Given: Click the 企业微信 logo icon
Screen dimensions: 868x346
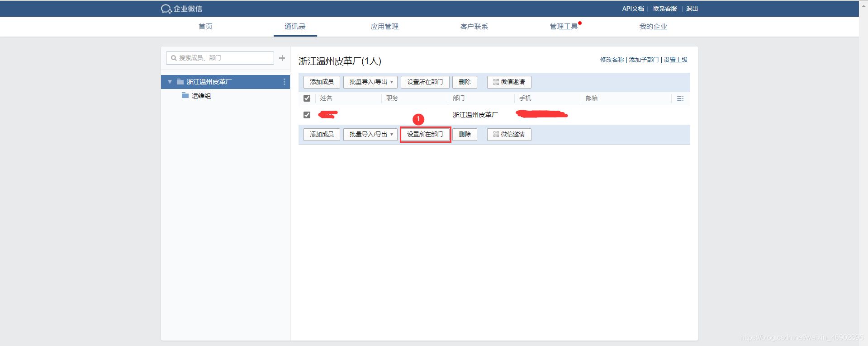Looking at the screenshot, I should click(x=166, y=9).
